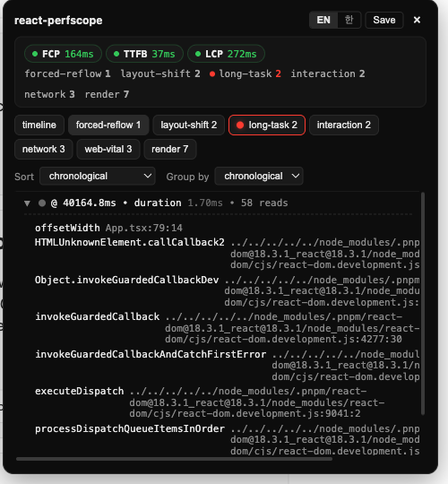Open the Group by dropdown
Viewport: 448px width, 484px height.
click(259, 177)
